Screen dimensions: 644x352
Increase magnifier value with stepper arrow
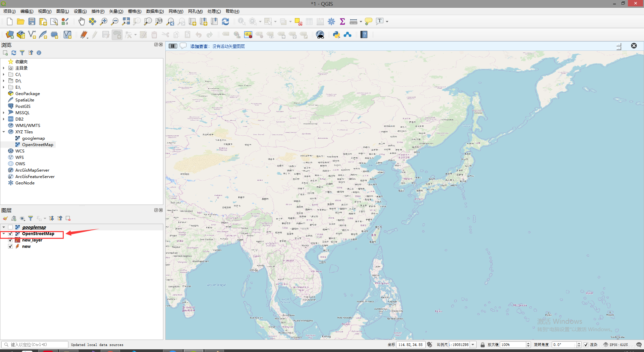coord(529,343)
